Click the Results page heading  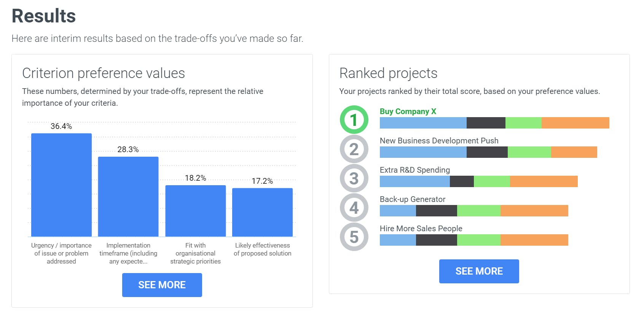click(43, 16)
